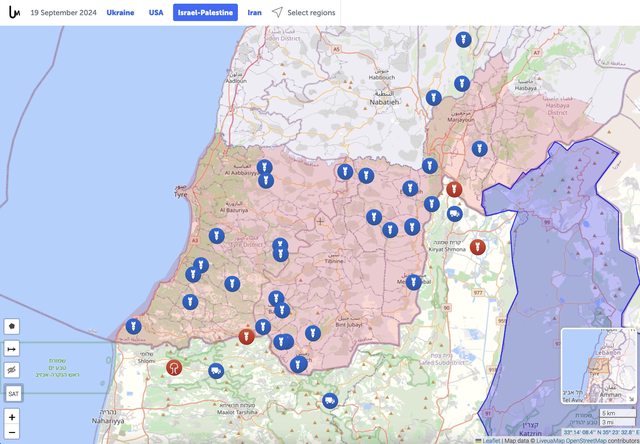Switch to the USA tab
The width and height of the screenshot is (640, 444).
click(156, 13)
